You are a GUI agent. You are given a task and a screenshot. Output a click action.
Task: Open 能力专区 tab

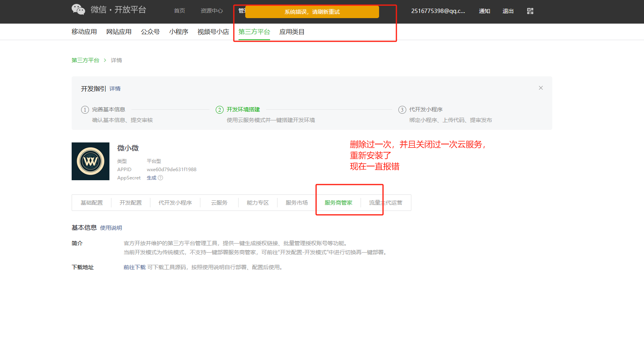click(258, 203)
